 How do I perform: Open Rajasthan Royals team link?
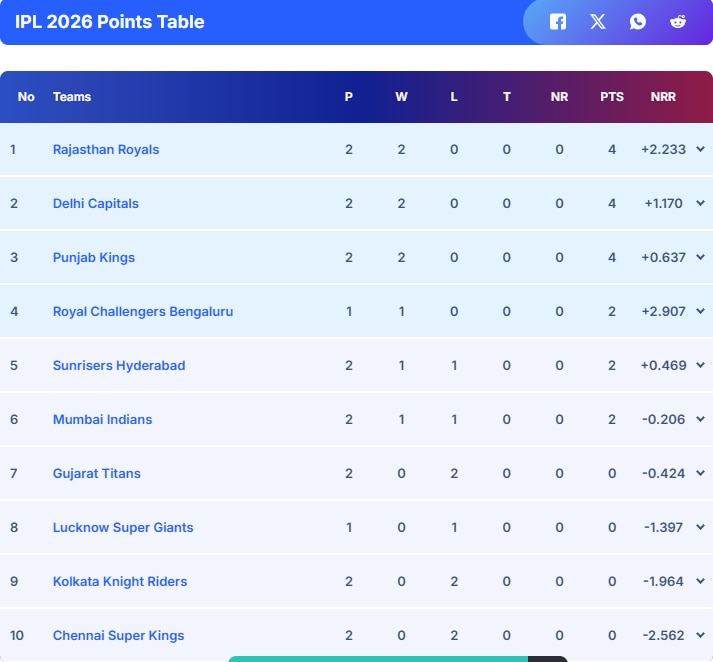click(x=106, y=149)
